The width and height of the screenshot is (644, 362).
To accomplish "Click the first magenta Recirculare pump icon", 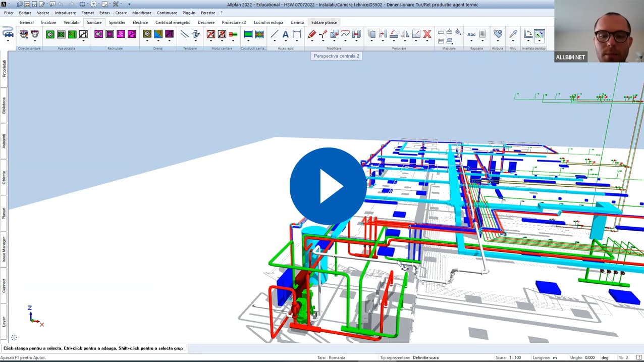I will [x=98, y=34].
